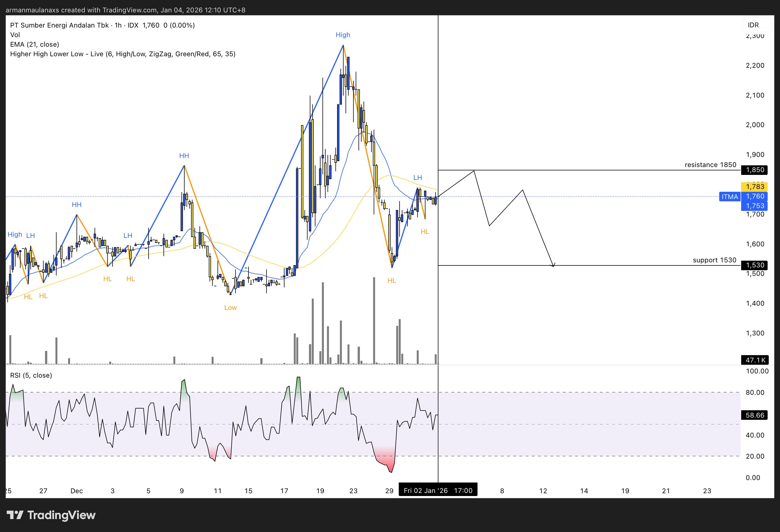Click the 47.1K volume tag
Viewport: 780px width, 532px height.
[x=755, y=360]
